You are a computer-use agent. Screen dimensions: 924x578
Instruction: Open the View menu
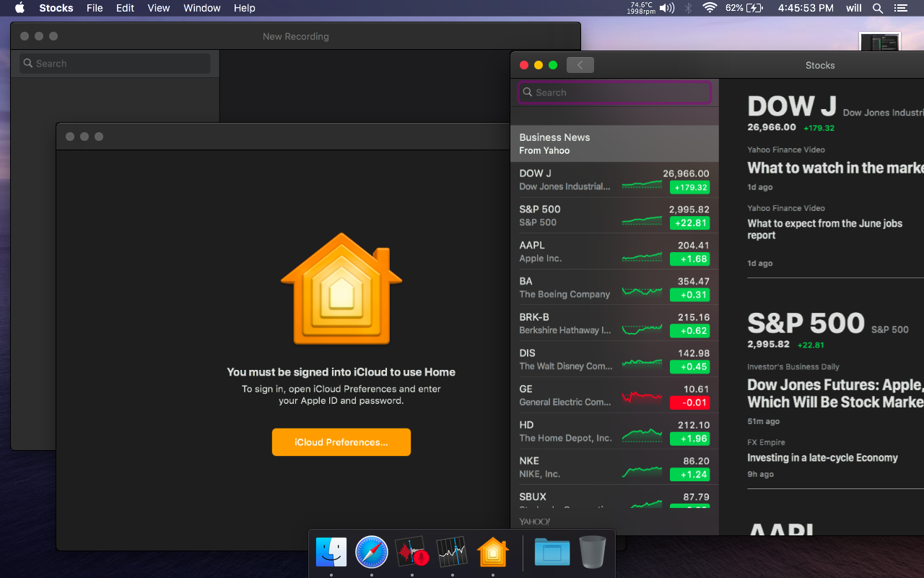(159, 8)
